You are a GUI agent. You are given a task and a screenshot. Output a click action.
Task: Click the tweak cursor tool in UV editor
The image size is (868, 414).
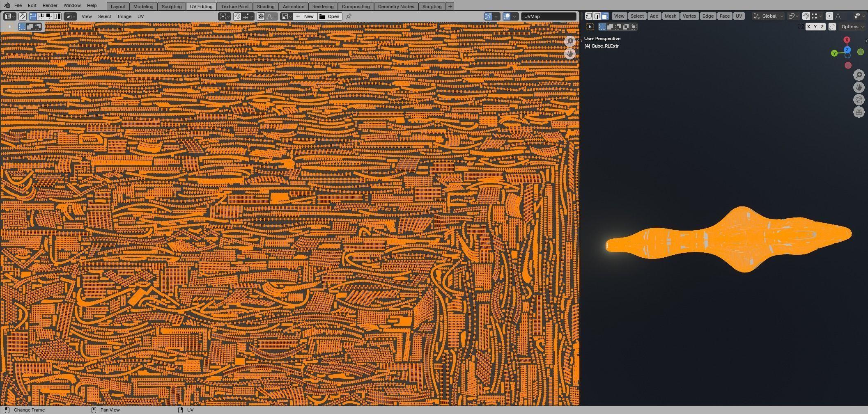coord(10,27)
